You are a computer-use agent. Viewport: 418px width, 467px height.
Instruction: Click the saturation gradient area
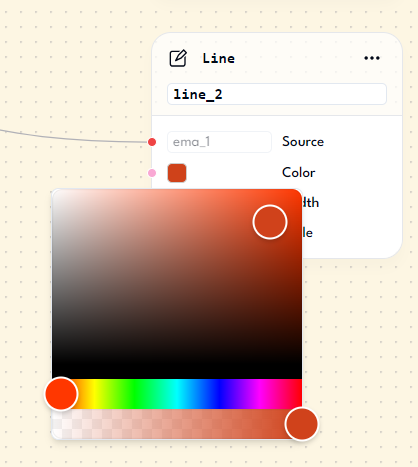click(x=177, y=284)
